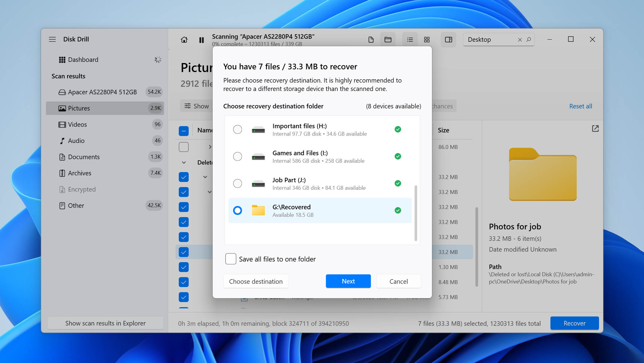Uncheck the checkbox in the 5.73 MB row
The width and height of the screenshot is (644, 363).
click(x=184, y=297)
